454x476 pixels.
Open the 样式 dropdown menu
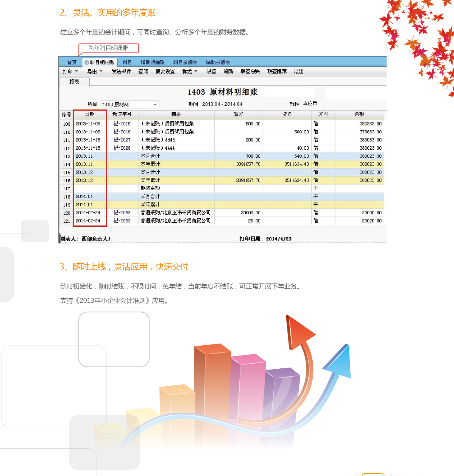pyautogui.click(x=190, y=72)
